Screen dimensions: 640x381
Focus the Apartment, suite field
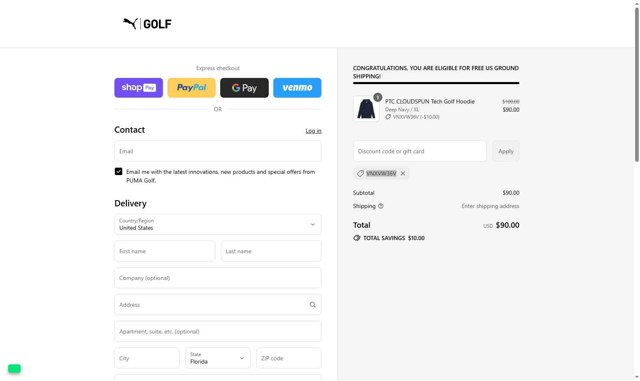click(x=218, y=332)
